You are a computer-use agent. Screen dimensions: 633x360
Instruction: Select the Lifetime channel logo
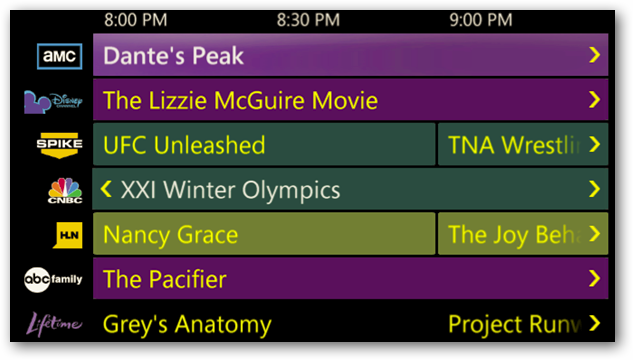(x=54, y=324)
